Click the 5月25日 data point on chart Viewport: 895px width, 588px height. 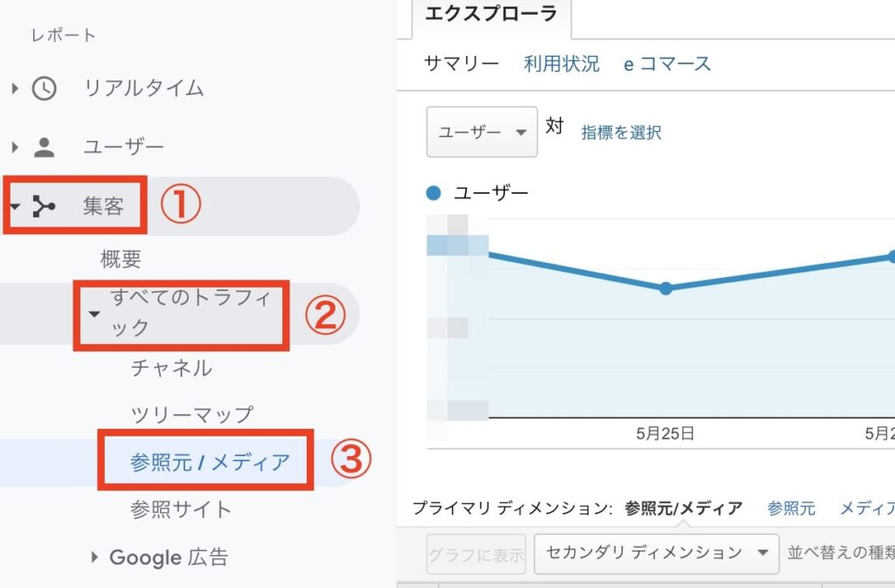(665, 288)
